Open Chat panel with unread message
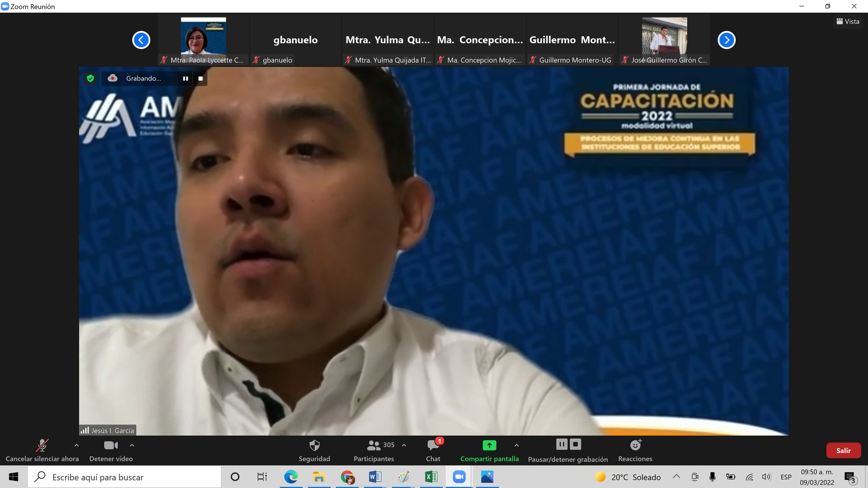 pos(433,451)
